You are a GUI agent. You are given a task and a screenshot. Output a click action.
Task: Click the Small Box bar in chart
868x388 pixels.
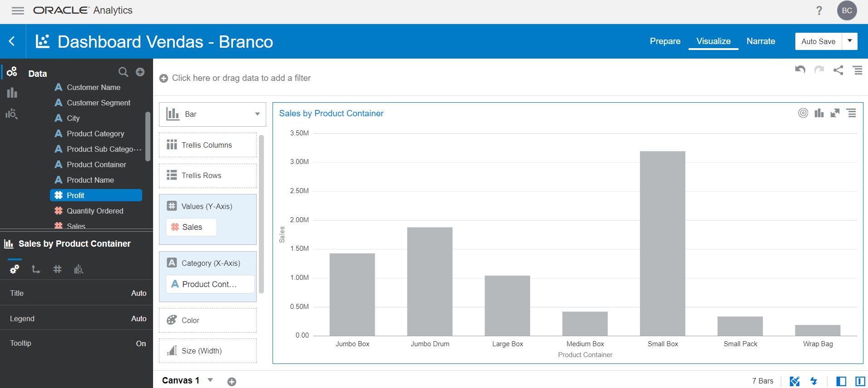click(662, 244)
